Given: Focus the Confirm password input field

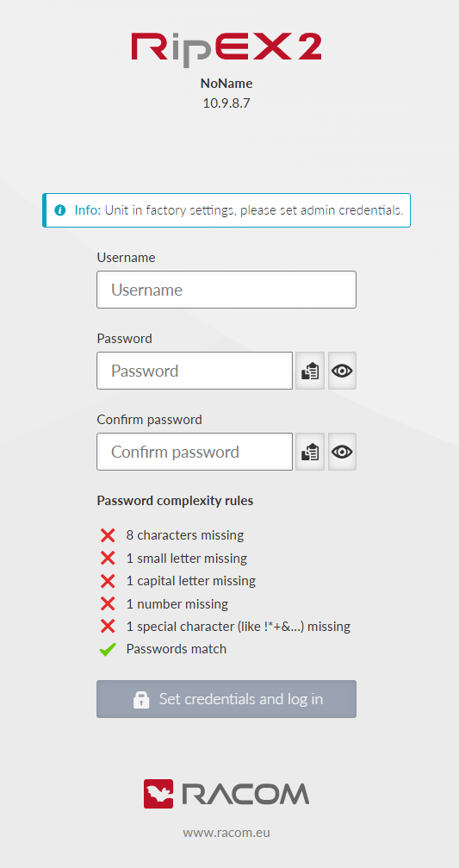Looking at the screenshot, I should click(x=195, y=452).
